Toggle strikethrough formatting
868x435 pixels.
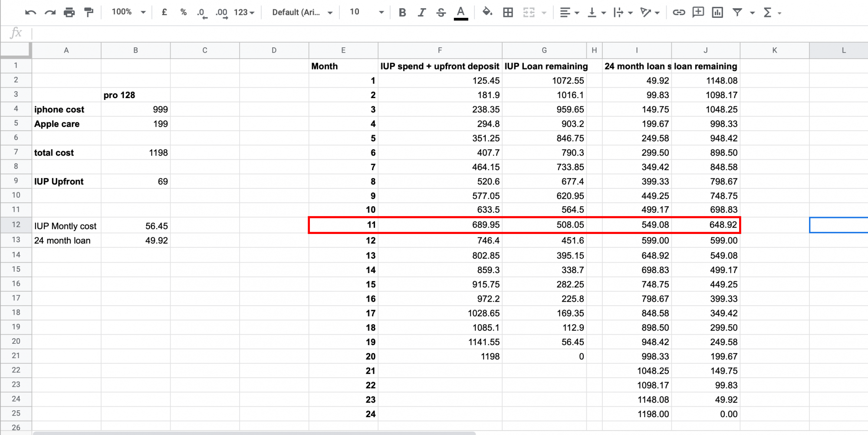[x=441, y=13]
